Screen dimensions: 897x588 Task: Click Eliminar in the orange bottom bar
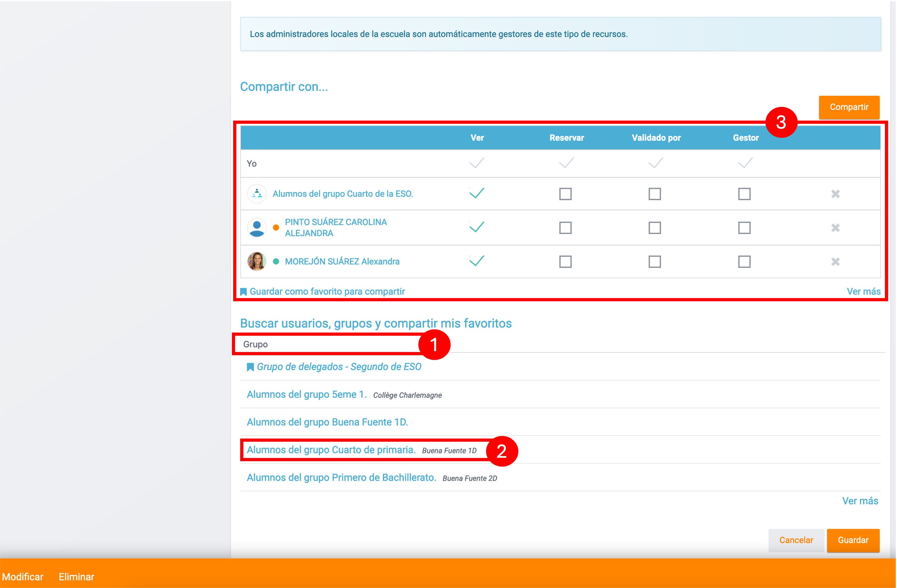coord(77,577)
